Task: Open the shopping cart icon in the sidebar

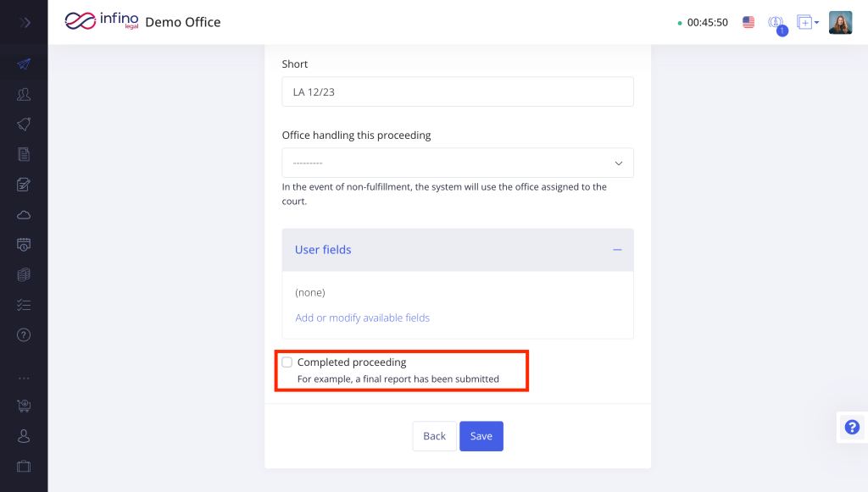Action: coord(24,406)
